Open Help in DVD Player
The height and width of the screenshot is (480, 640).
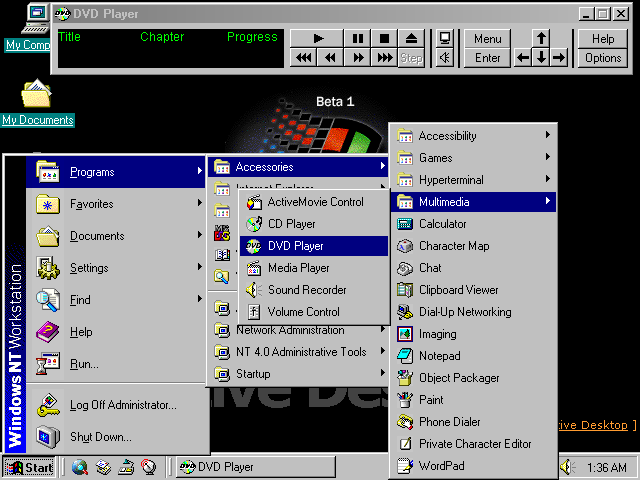[603, 38]
